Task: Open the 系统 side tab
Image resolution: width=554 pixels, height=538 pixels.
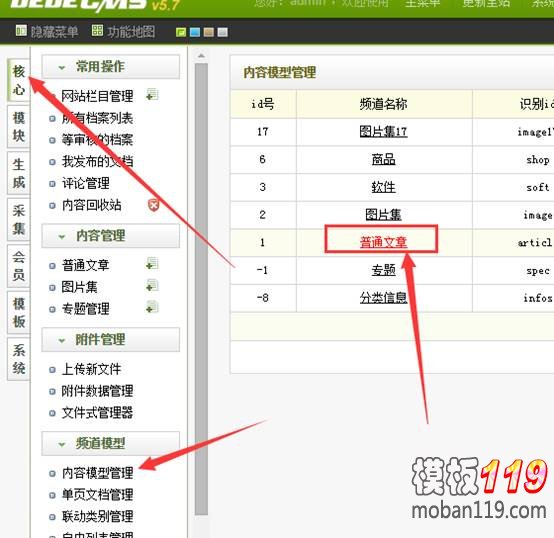Action: [x=18, y=359]
